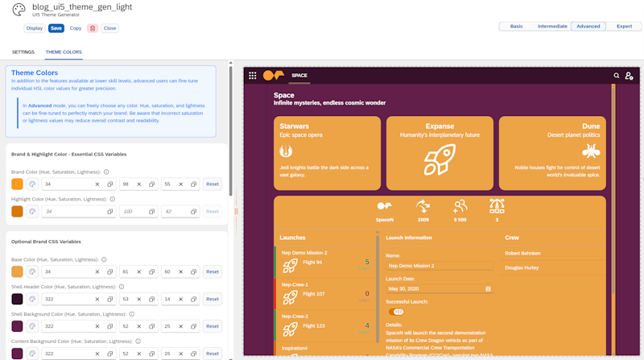Show info for Shell Header Color

pos(122,287)
